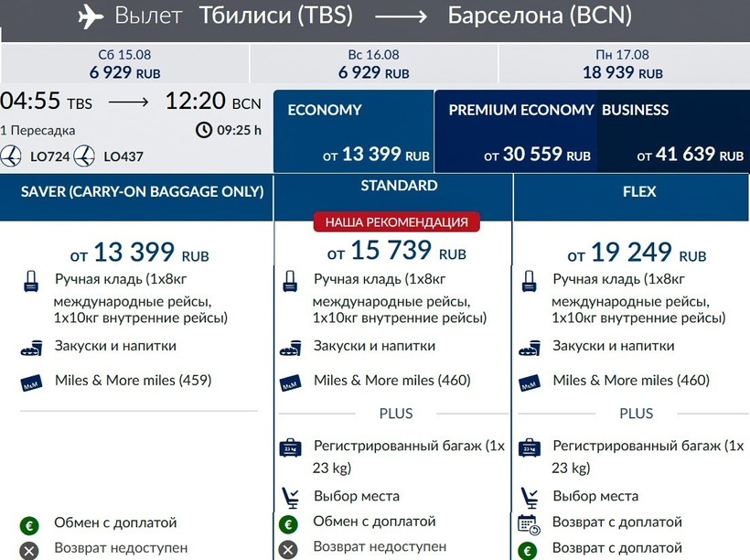The width and height of the screenshot is (750, 560).
Task: Click the refund unavailable X icon under Standard
Action: pyautogui.click(x=289, y=549)
